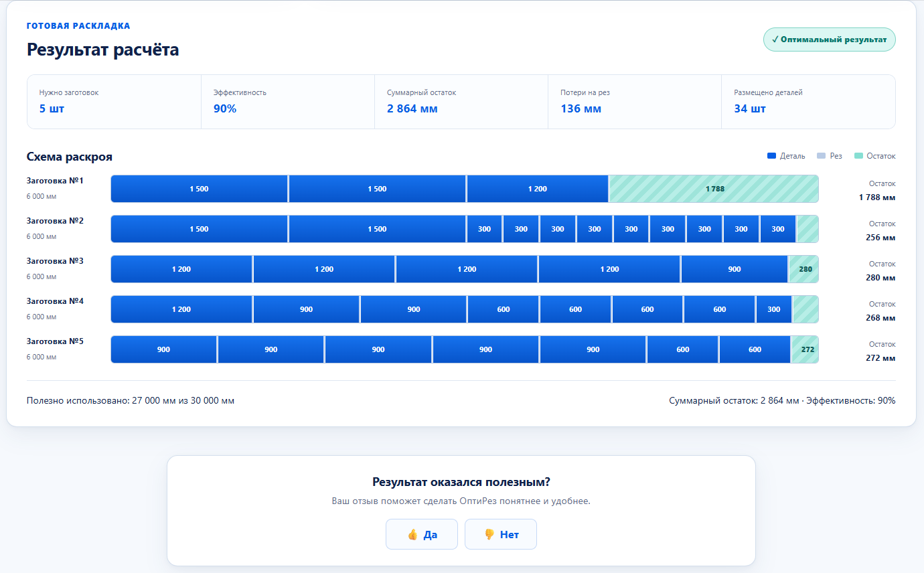Click the blue Деталь legend swatch
The height and width of the screenshot is (573, 924).
pyautogui.click(x=771, y=156)
